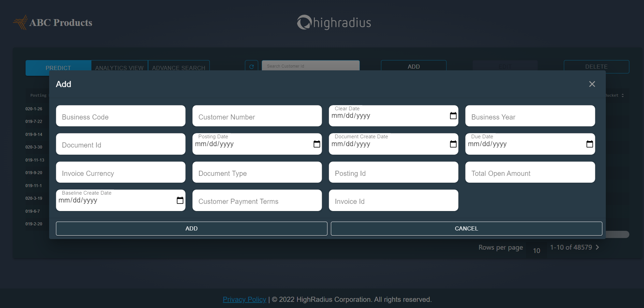
Task: Focus the Business Year field
Action: coord(530,116)
